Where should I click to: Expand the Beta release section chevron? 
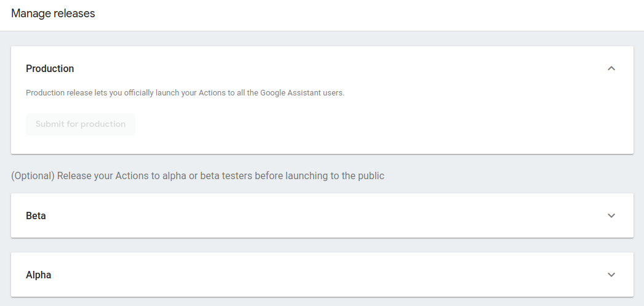[611, 215]
